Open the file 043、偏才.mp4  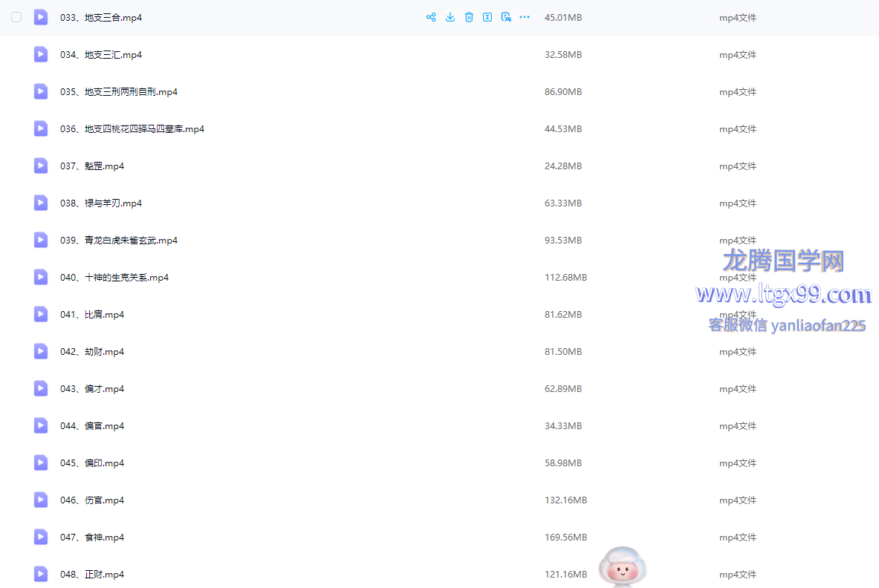(92, 389)
